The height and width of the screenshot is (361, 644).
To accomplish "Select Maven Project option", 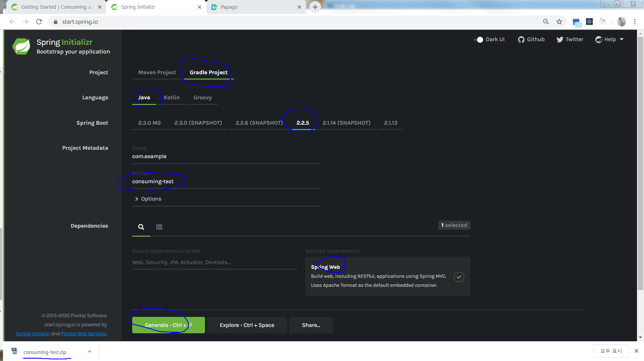I will [x=157, y=73].
